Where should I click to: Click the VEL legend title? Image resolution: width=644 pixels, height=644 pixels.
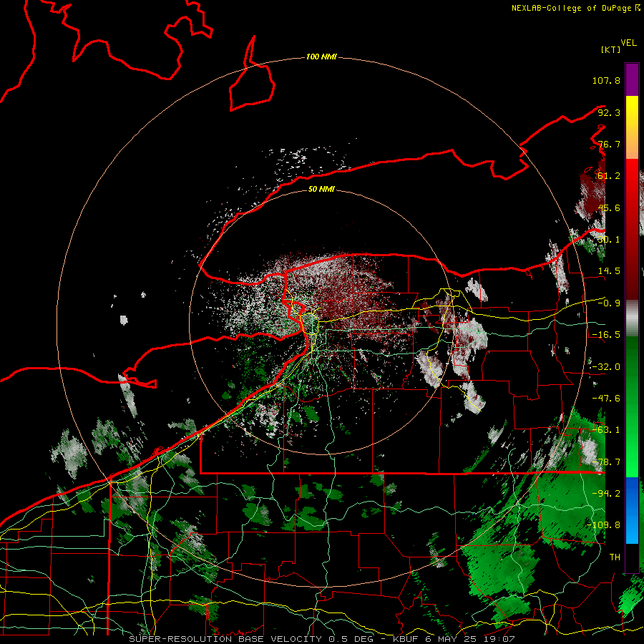click(x=628, y=43)
